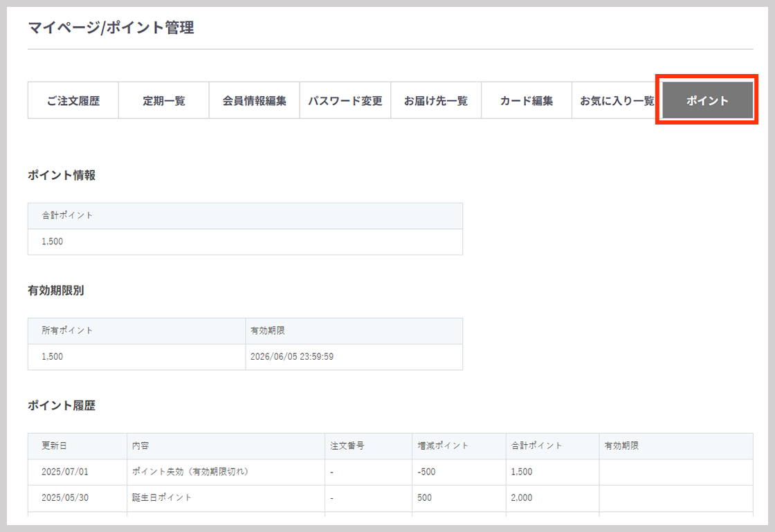Screen dimensions: 775x532
Task: Click the 2025/07/01 date cell
Action: (x=65, y=472)
